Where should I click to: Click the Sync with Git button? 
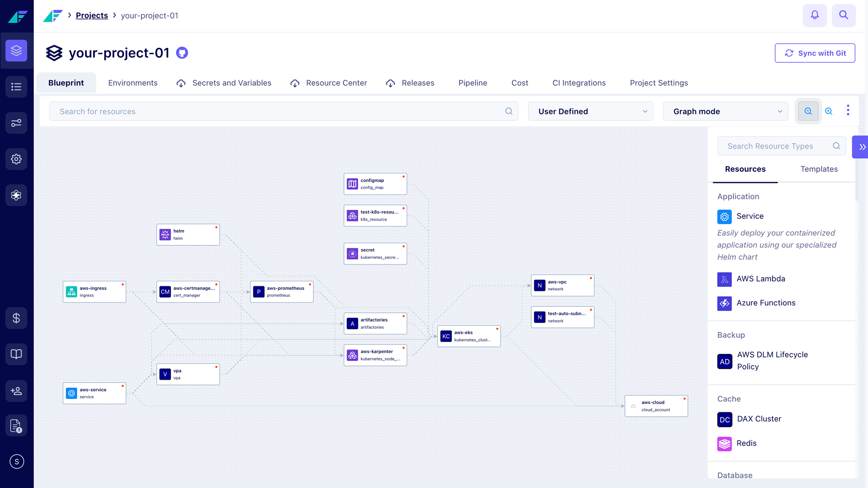[x=814, y=53]
